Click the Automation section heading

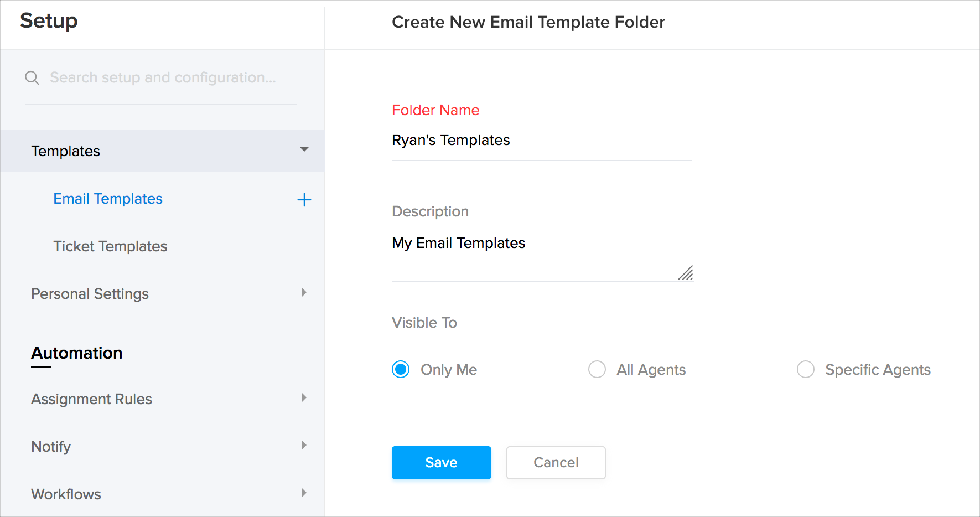coord(77,353)
